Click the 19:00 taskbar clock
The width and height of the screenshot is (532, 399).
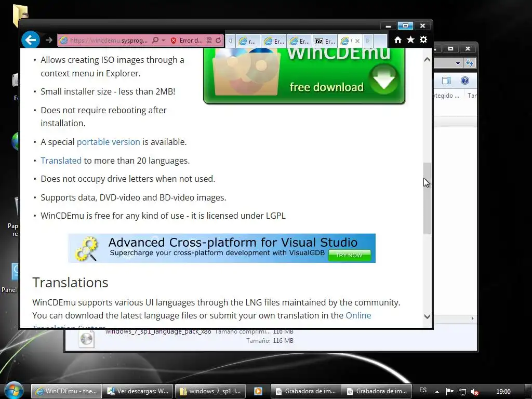(x=503, y=392)
